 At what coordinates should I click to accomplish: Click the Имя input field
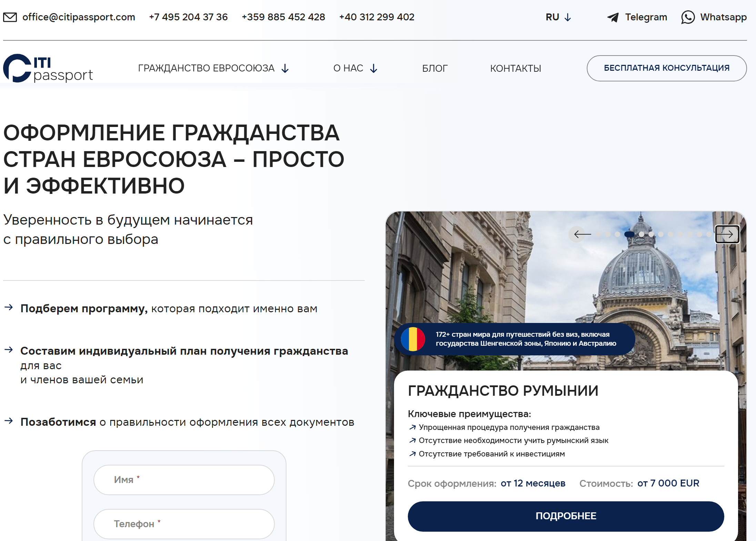coord(184,480)
